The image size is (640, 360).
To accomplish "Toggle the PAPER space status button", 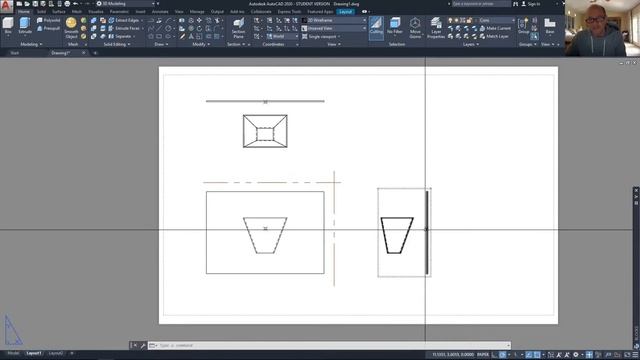I will (x=483, y=355).
